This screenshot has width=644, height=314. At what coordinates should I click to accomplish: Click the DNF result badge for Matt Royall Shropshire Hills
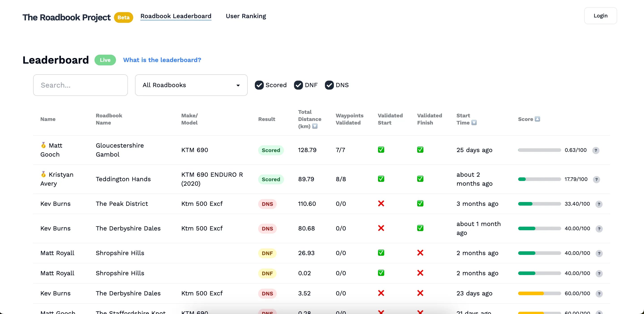(267, 253)
